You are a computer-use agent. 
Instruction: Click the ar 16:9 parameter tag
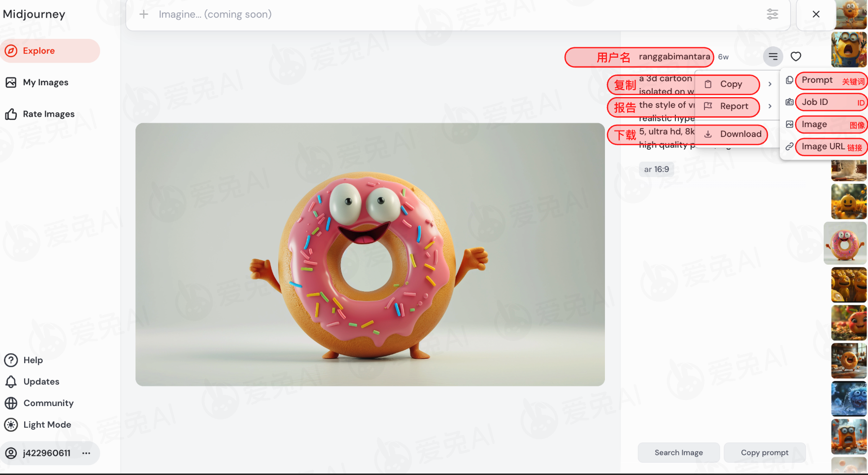[656, 170]
